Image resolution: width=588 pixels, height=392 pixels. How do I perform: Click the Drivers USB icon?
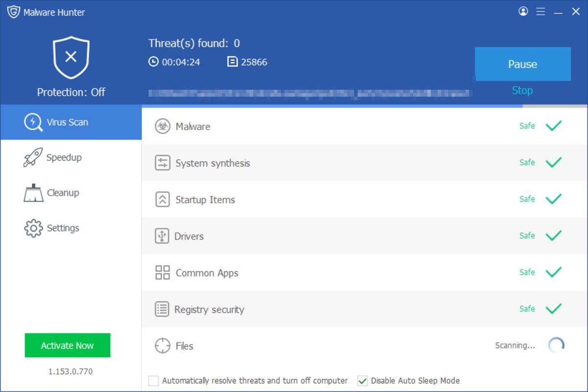point(162,236)
